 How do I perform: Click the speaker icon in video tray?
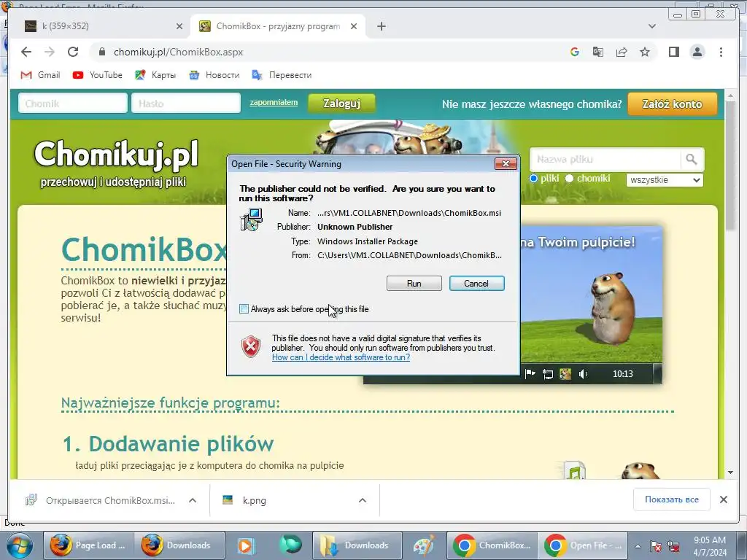point(583,374)
